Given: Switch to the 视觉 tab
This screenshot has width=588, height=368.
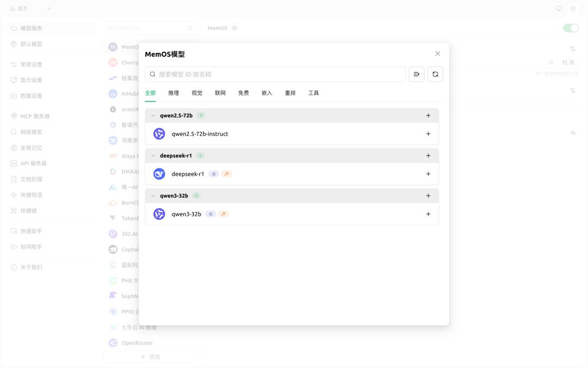Looking at the screenshot, I should click(197, 93).
